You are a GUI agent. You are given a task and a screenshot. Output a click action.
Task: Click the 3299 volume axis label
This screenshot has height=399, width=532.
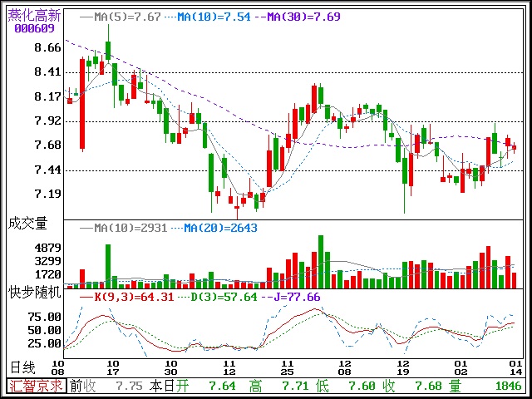(x=47, y=261)
